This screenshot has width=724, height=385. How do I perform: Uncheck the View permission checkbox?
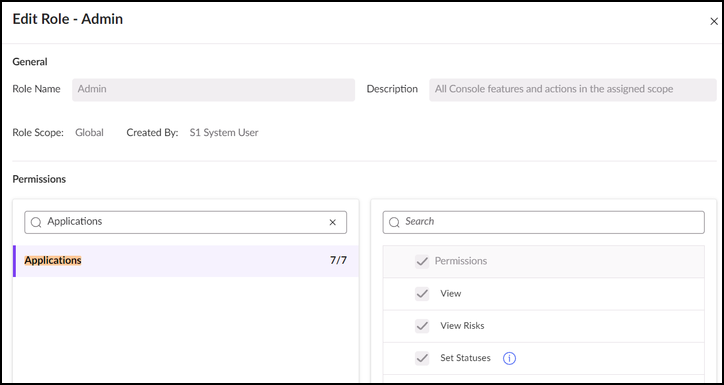click(x=422, y=294)
